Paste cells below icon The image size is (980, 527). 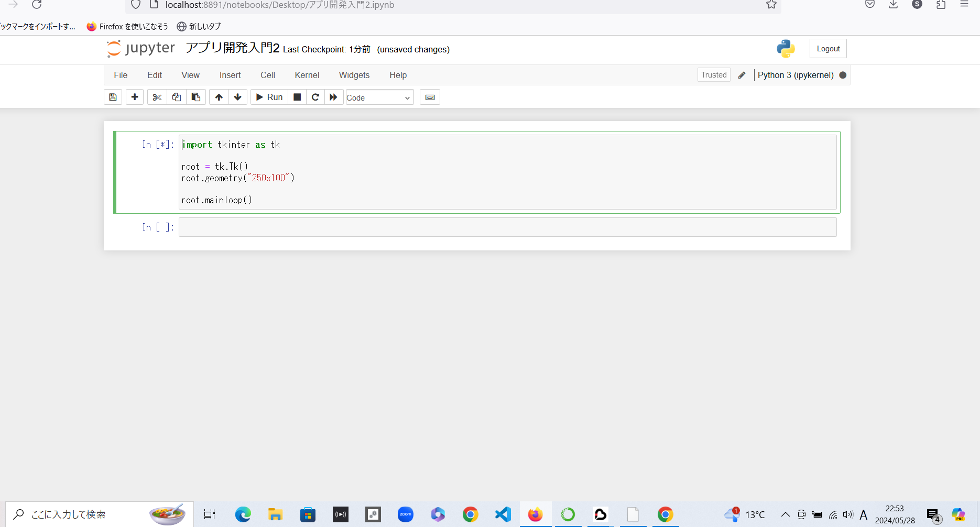coord(196,97)
